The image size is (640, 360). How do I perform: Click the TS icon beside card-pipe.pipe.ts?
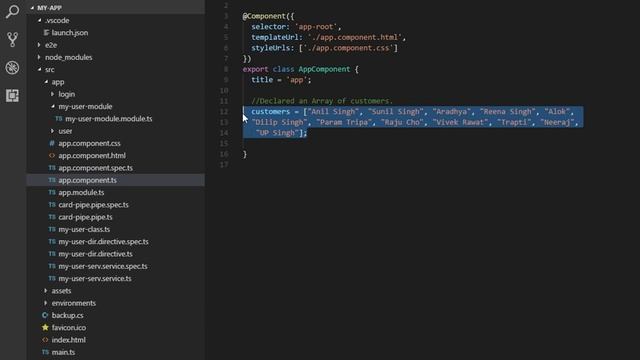[52, 217]
